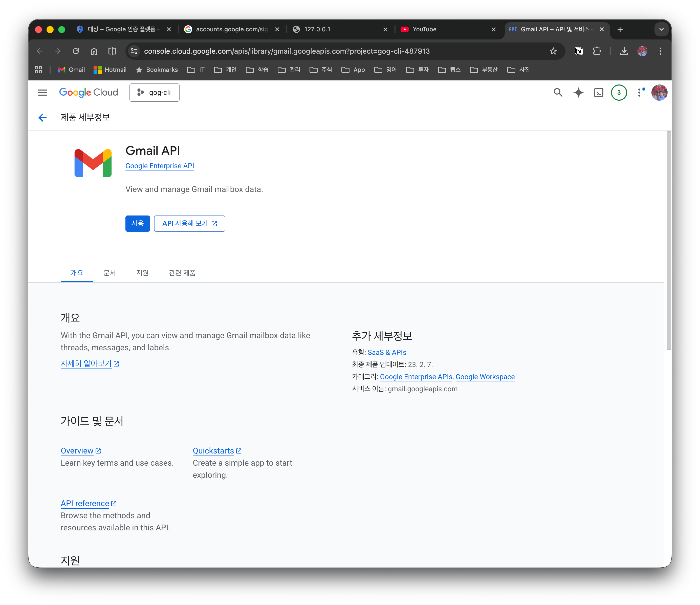The image size is (700, 605).
Task: Open Chrome's three-dot options menu
Action: pos(661,51)
